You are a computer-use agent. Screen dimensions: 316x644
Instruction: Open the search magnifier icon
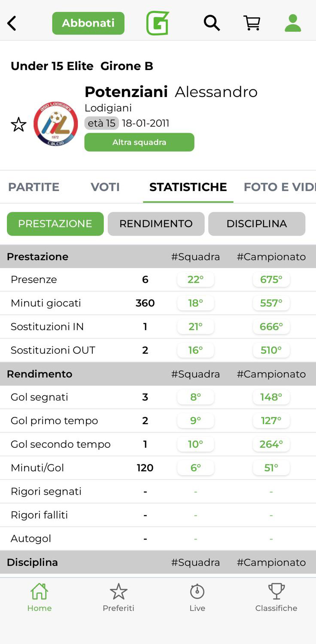212,23
